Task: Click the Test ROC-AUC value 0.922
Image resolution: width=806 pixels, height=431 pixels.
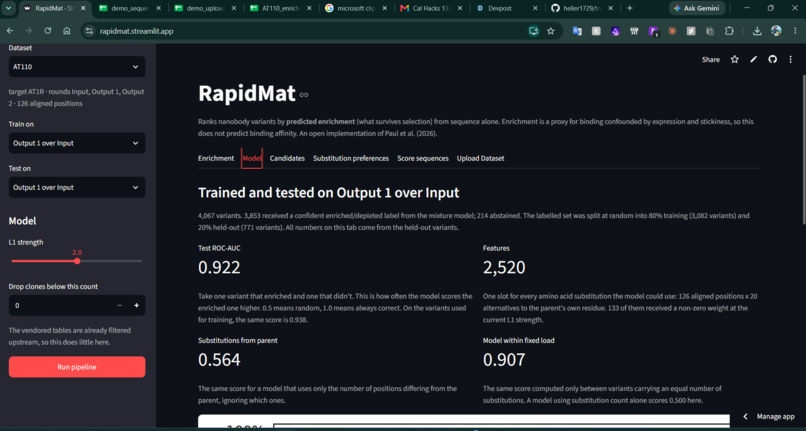Action: (x=219, y=267)
